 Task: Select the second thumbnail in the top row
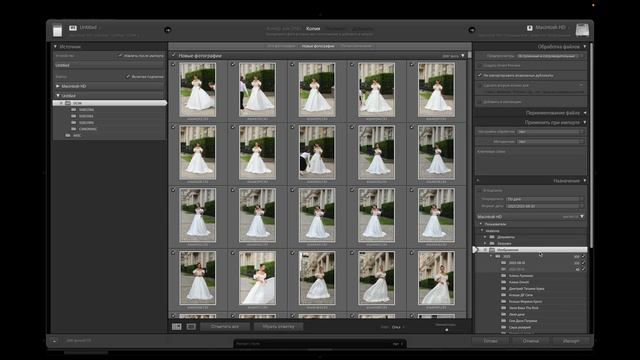pos(257,89)
